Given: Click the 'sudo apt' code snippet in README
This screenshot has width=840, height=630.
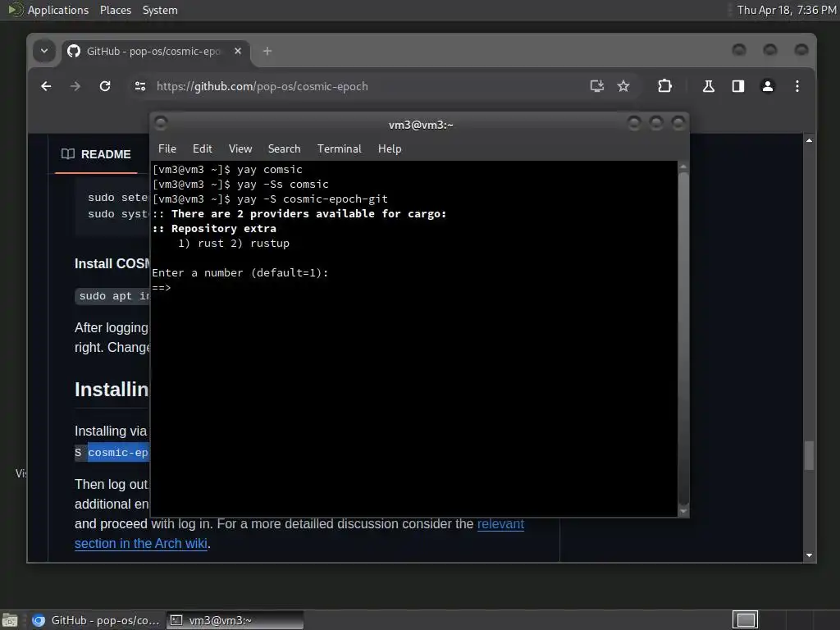Looking at the screenshot, I should point(113,295).
